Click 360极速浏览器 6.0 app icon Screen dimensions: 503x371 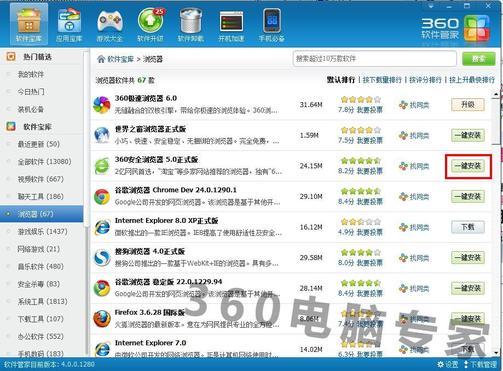[x=102, y=105]
